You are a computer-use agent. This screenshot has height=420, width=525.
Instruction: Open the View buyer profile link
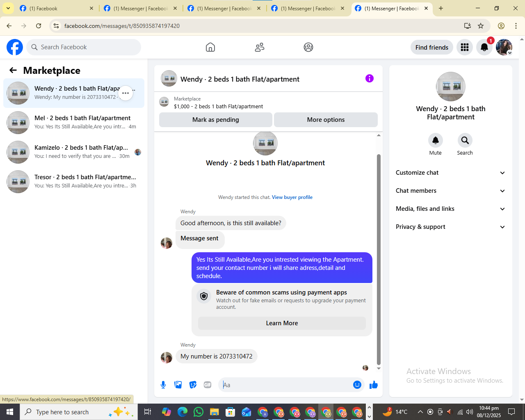tap(292, 197)
